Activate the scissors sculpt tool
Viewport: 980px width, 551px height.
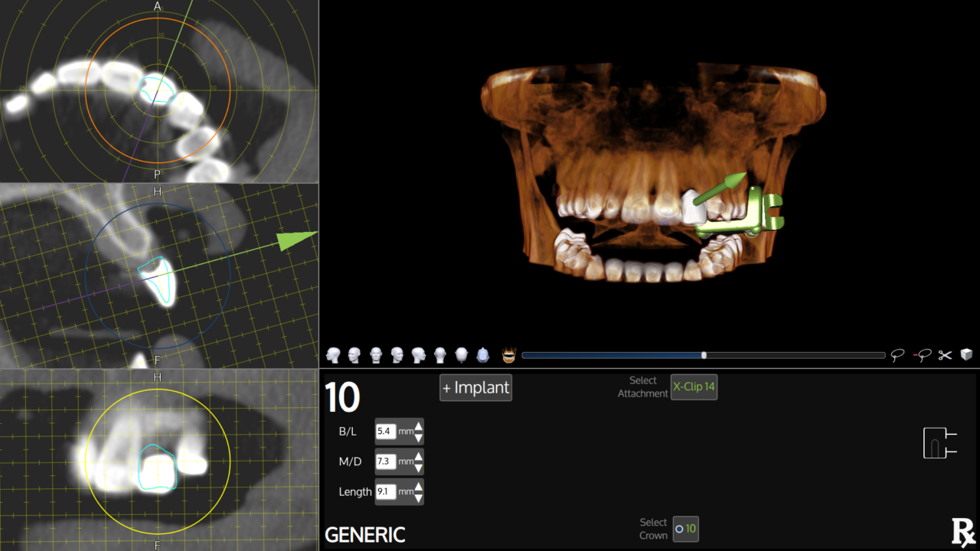pos(944,354)
